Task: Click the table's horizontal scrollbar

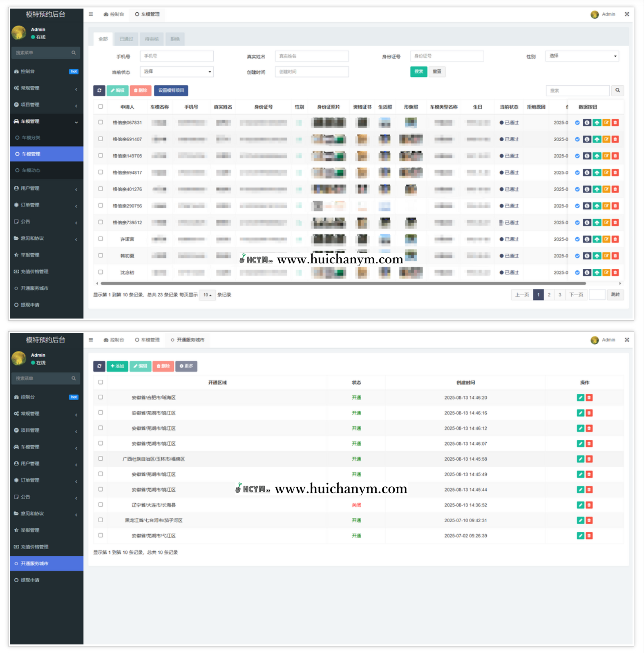Action: 343,283
